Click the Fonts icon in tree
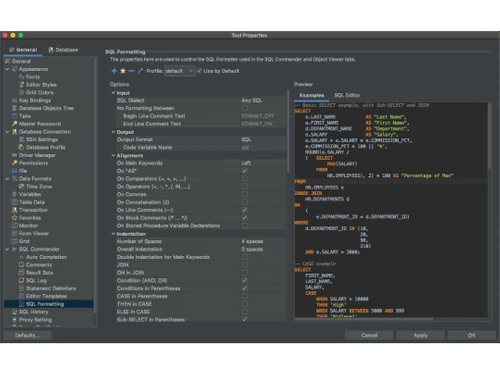Viewport: 500px width, 375px height. pyautogui.click(x=22, y=77)
